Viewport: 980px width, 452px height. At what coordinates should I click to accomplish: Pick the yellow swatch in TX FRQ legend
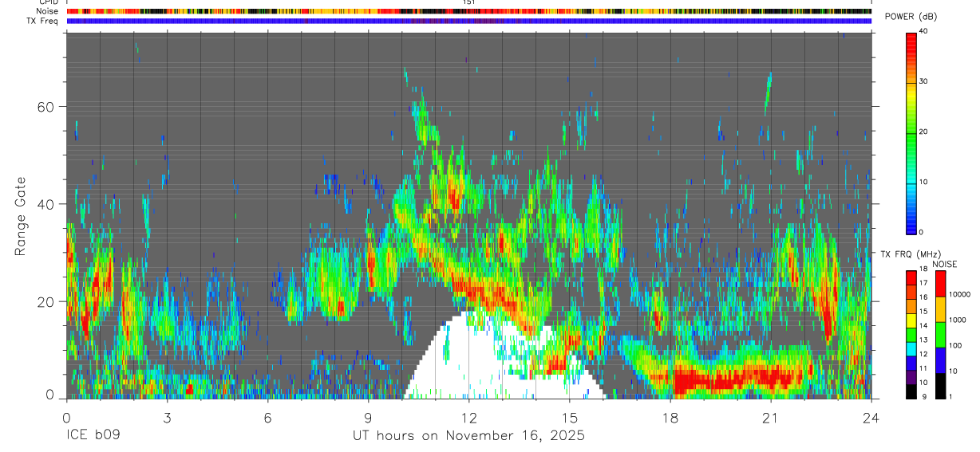pos(911,320)
